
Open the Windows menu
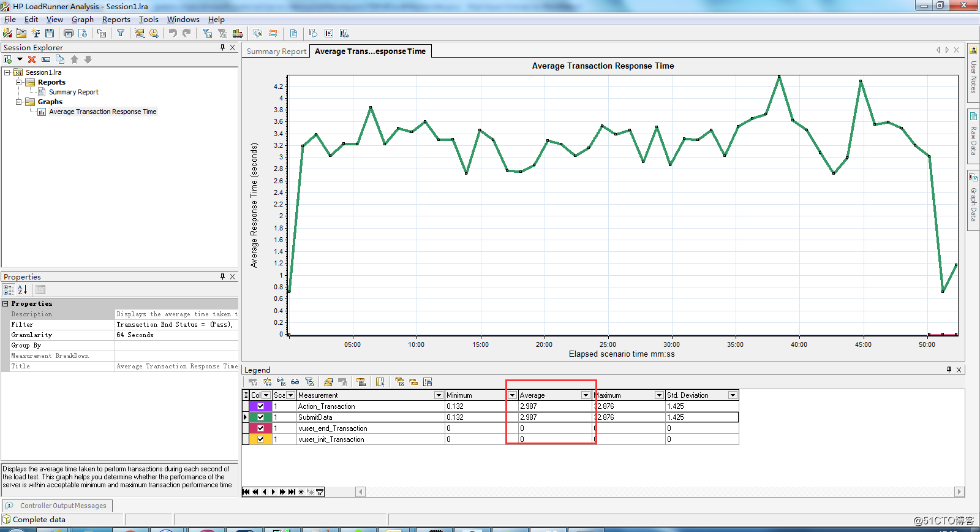(x=183, y=20)
